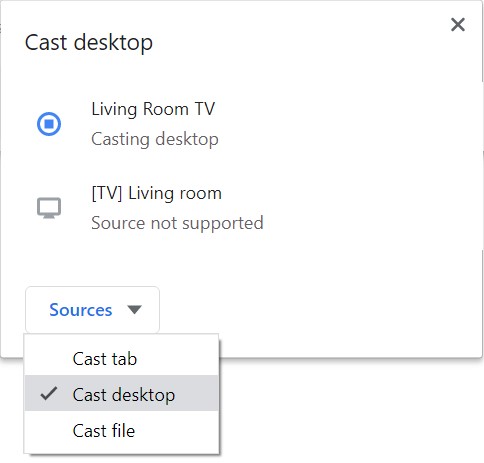
Task: Click the checkmark beside Cast desktop
Action: tap(49, 394)
